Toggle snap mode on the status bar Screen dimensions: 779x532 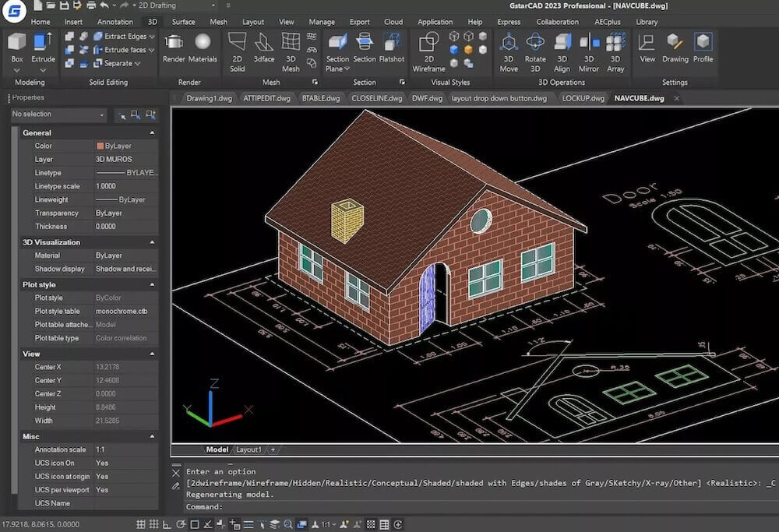point(140,523)
